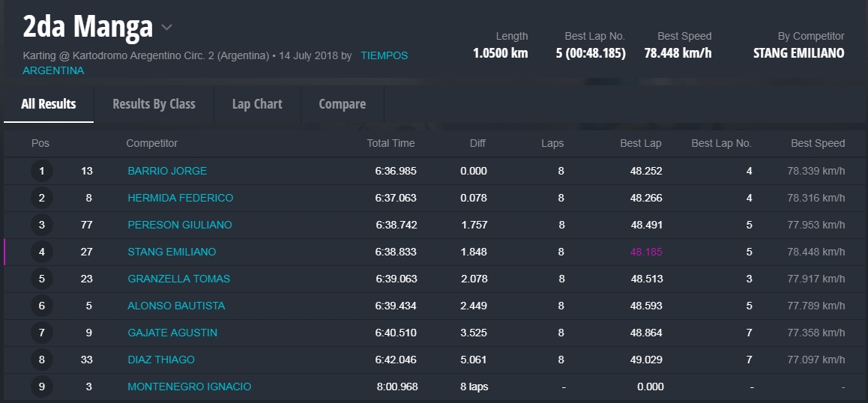Select the Compare tab
This screenshot has width=868, height=403.
tap(342, 104)
